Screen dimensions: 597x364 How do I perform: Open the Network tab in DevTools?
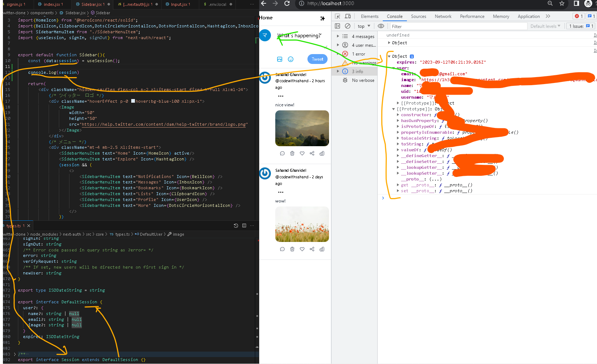[443, 16]
